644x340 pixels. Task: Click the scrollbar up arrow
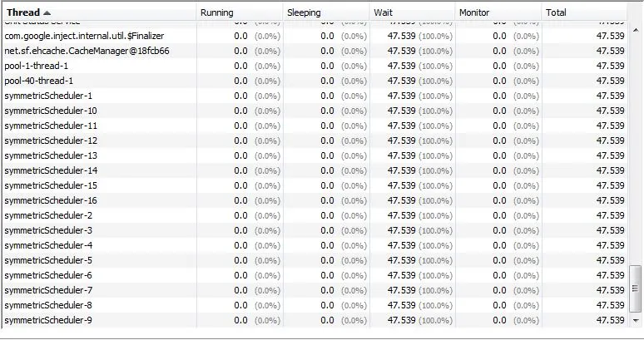coord(636,30)
